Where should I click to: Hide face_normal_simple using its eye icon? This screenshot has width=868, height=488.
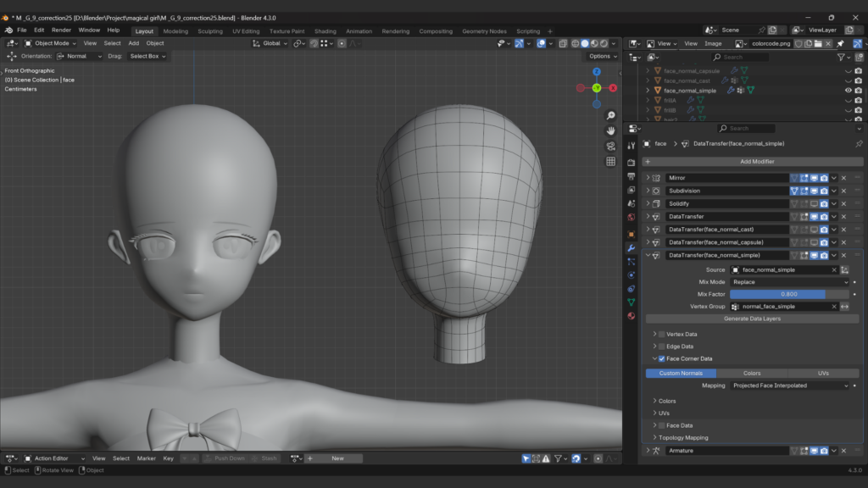click(848, 91)
